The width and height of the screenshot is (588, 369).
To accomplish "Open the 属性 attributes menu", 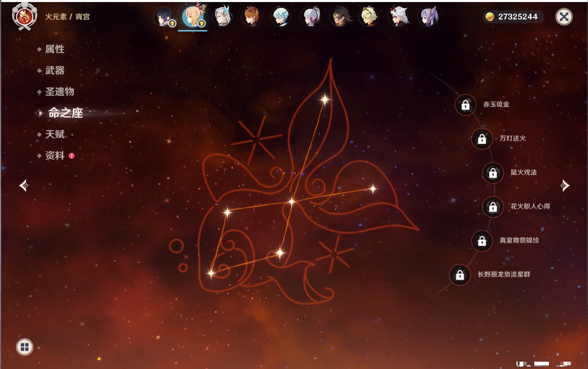I will point(55,49).
